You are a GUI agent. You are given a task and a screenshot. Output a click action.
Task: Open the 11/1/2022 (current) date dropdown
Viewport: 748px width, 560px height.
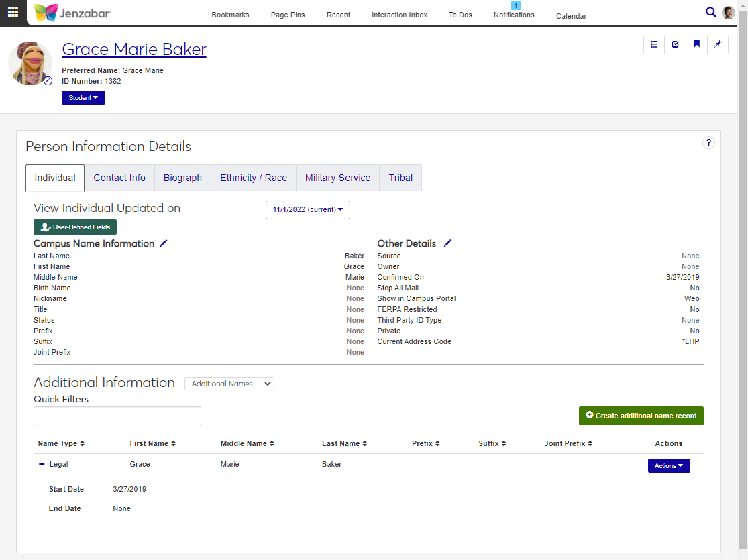click(307, 209)
